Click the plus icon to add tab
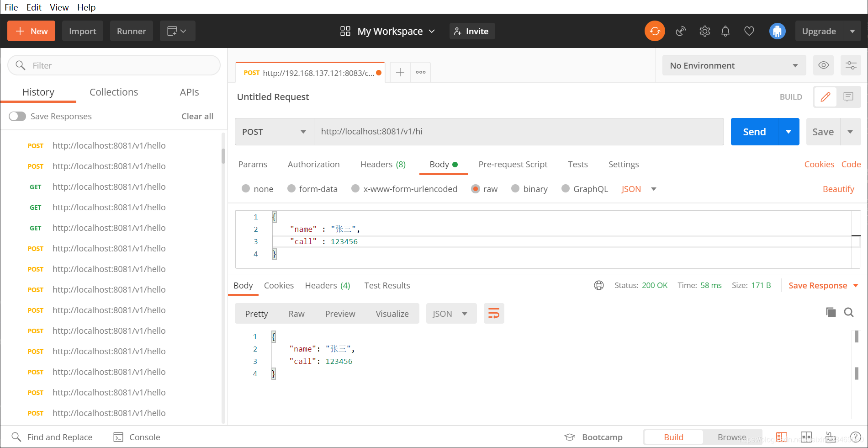This screenshot has width=868, height=448. pos(400,72)
